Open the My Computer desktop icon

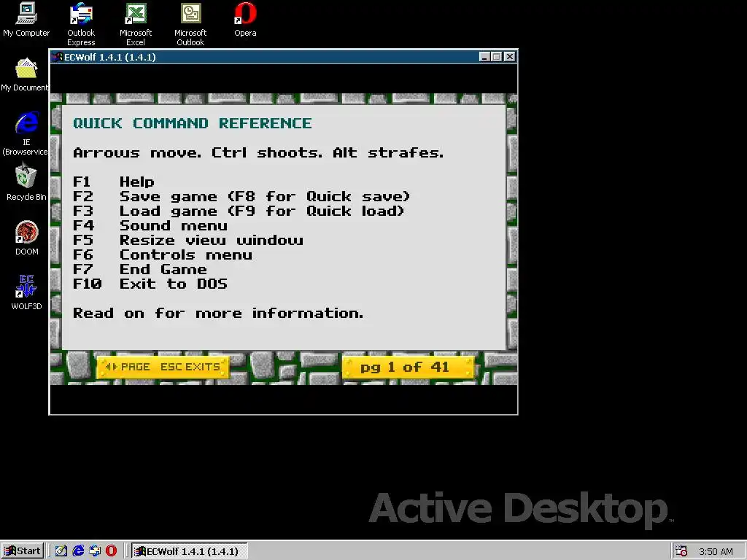tap(26, 20)
